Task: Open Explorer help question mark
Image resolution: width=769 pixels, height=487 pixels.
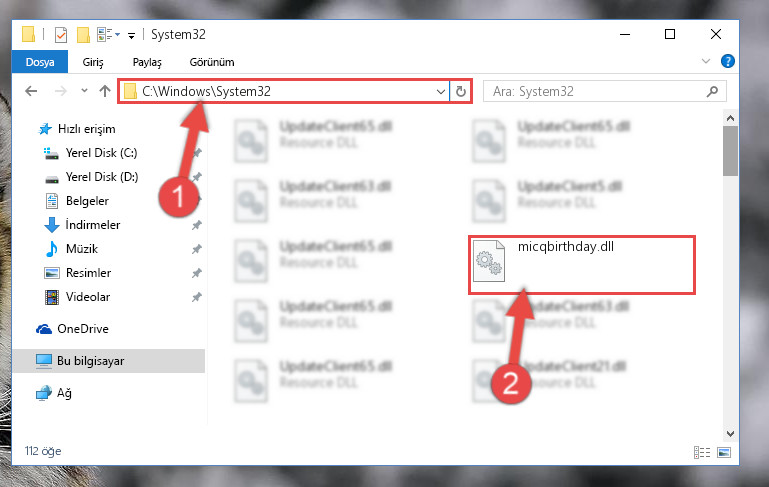Action: point(727,61)
